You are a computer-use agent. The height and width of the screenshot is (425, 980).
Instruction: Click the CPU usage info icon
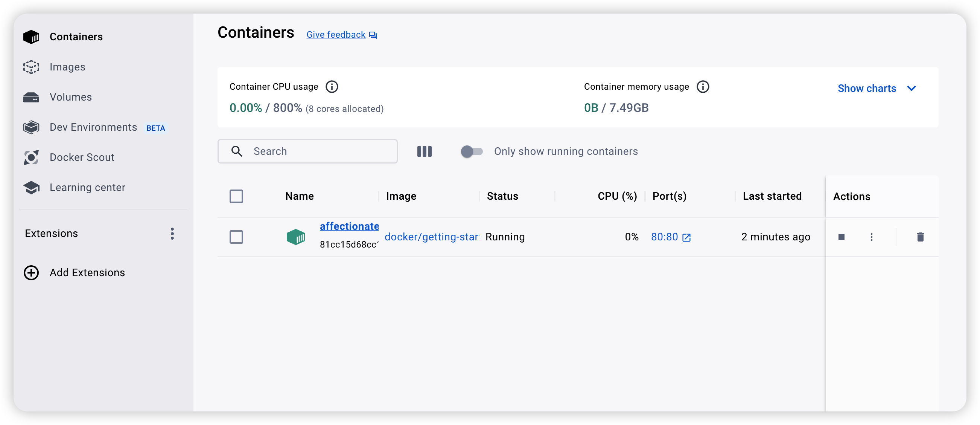coord(332,87)
